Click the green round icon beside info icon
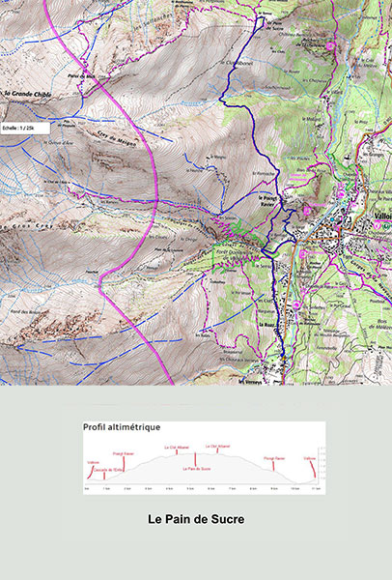Screen dimensions: 392x580 coord(387,225)
